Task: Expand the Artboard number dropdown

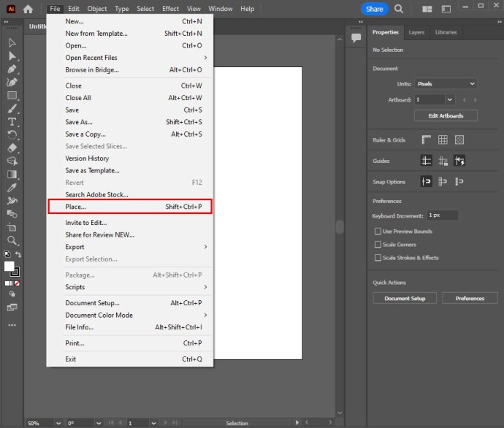Action: 449,99
